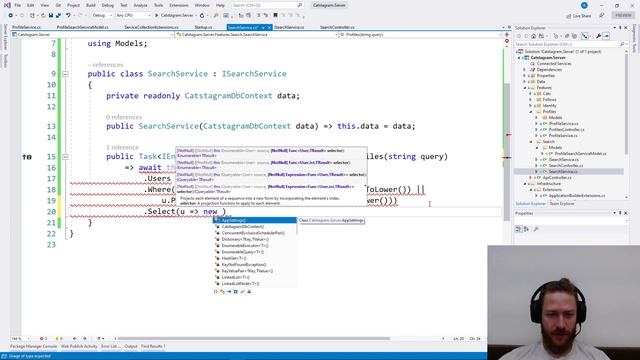The height and width of the screenshot is (360, 640).
Task: Toggle the structures filter in IntelliSense list
Action: 236,291
